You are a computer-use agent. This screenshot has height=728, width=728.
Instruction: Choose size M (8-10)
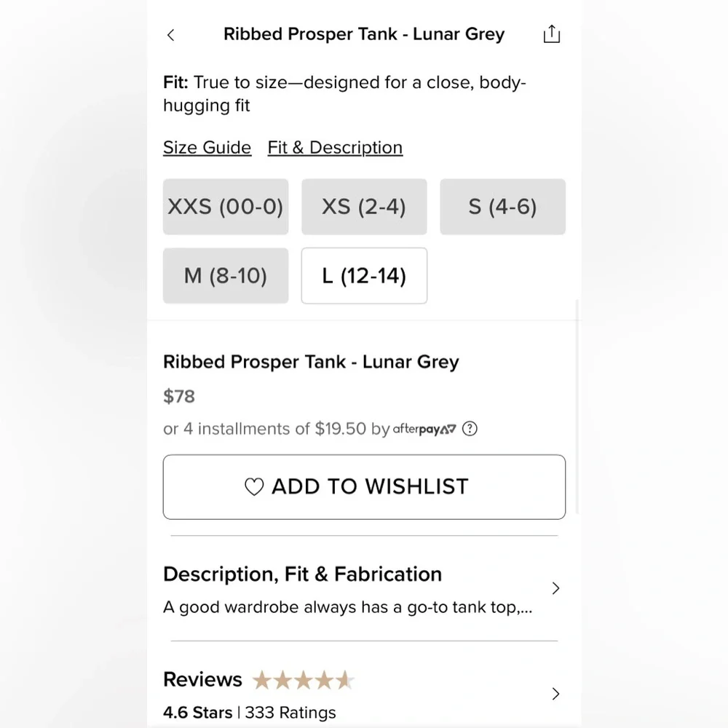pos(226,276)
